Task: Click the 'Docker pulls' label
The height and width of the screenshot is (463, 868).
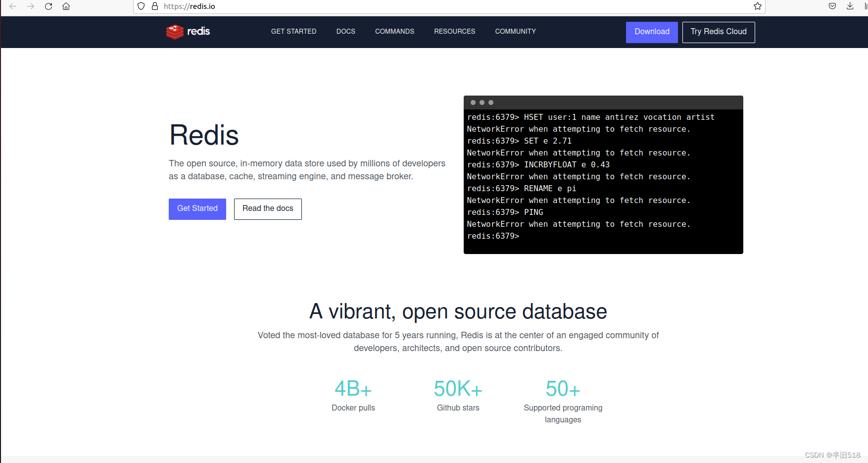Action: (353, 408)
